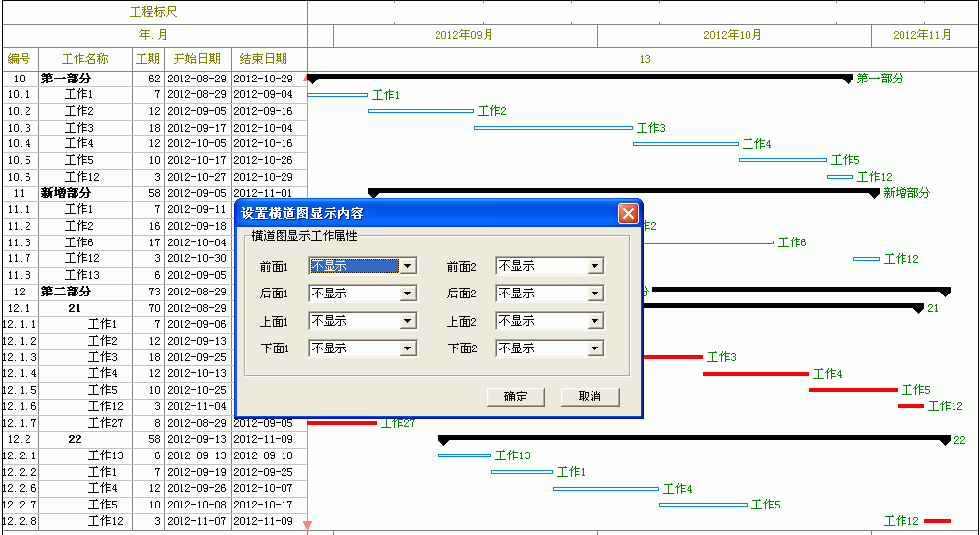This screenshot has width=980, height=535.
Task: Click the 工作名称 column header
Action: click(x=85, y=60)
